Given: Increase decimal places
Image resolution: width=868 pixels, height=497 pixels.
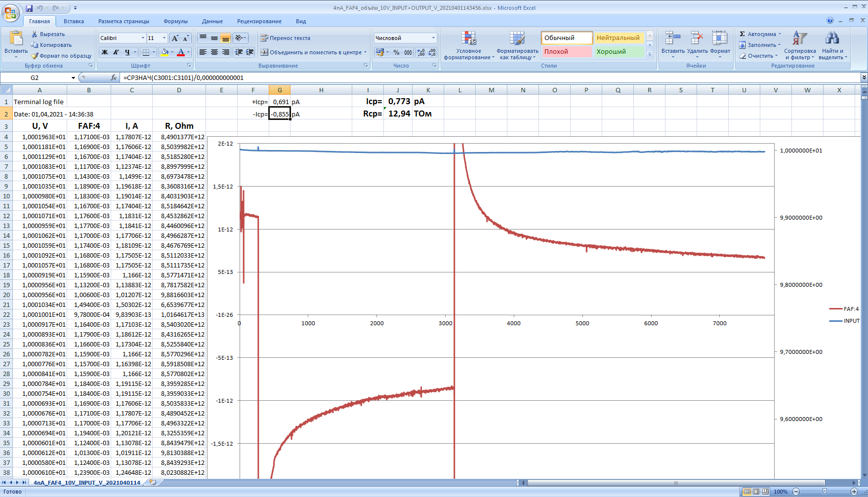Looking at the screenshot, I should click(421, 52).
